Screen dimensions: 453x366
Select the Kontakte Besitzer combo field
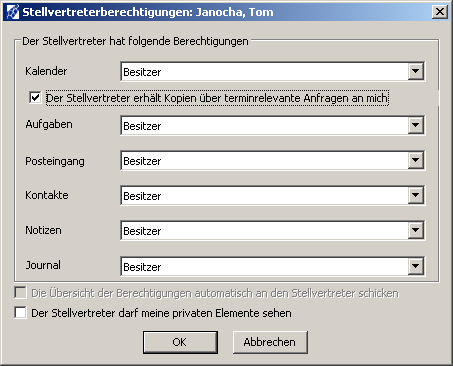tap(272, 195)
